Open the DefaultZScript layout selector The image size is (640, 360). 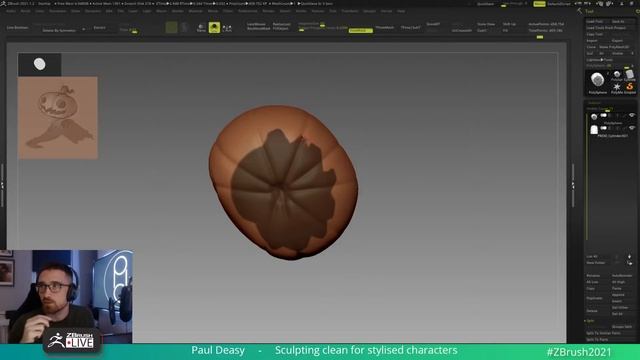coord(559,4)
